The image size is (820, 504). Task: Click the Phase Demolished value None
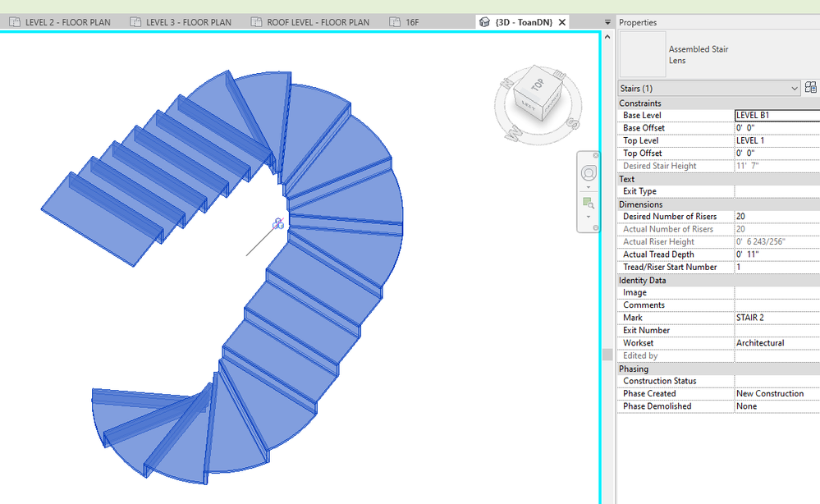[x=777, y=406]
